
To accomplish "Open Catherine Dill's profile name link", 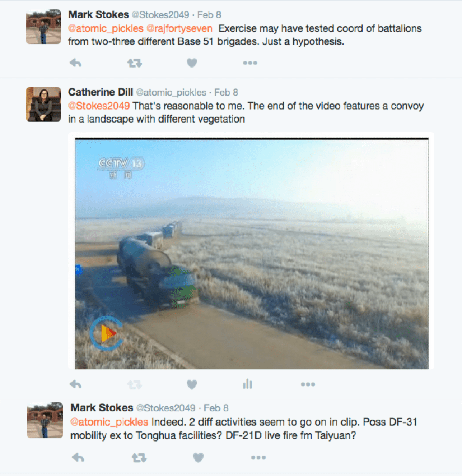I will [x=101, y=92].
